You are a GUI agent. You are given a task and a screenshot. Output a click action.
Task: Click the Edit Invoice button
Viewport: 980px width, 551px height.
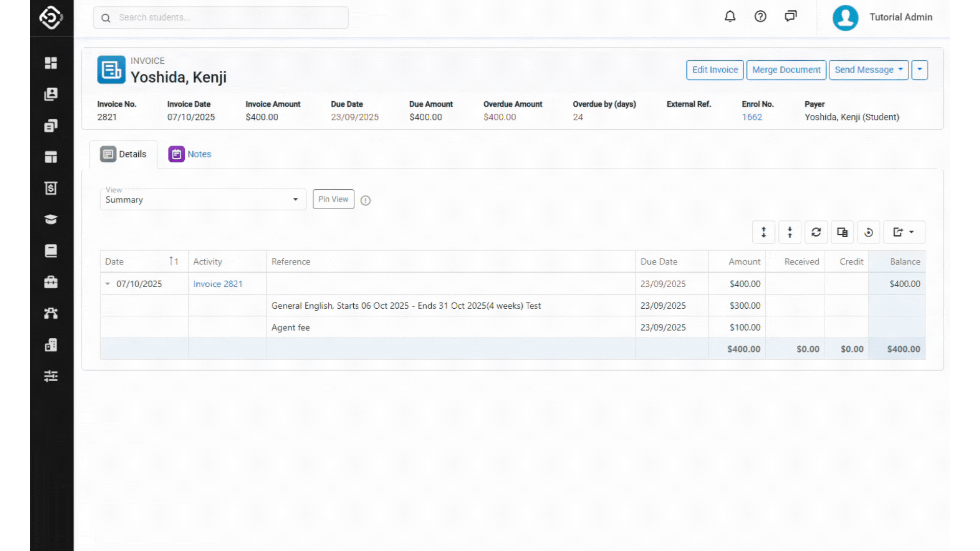tap(715, 70)
